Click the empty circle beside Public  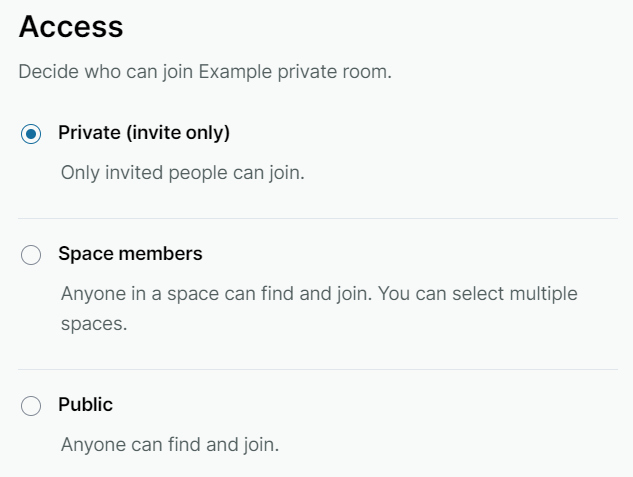(x=31, y=406)
